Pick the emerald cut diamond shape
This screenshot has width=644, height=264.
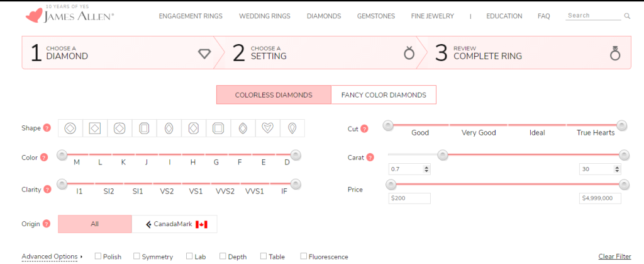tap(144, 129)
